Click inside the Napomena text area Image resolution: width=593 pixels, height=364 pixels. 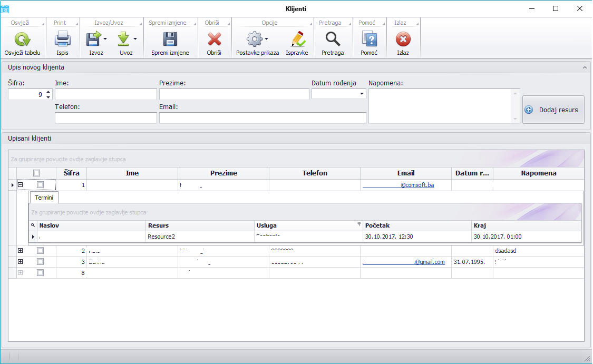(441, 106)
